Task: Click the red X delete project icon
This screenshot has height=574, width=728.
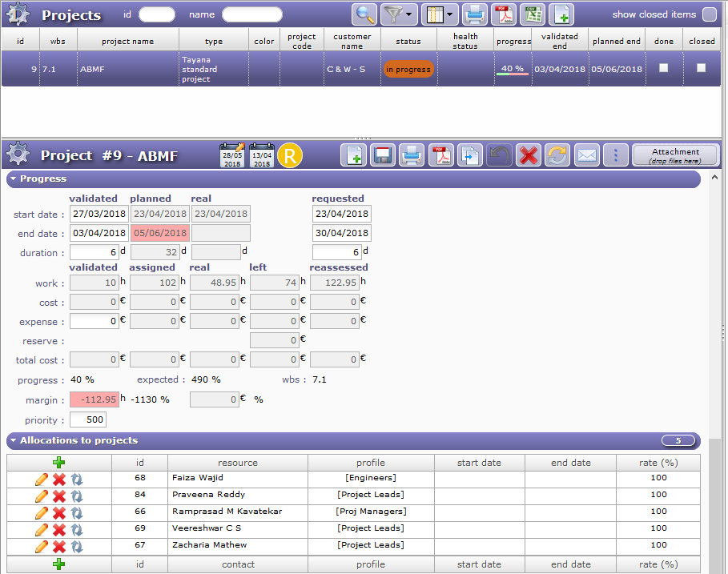Action: pyautogui.click(x=528, y=155)
